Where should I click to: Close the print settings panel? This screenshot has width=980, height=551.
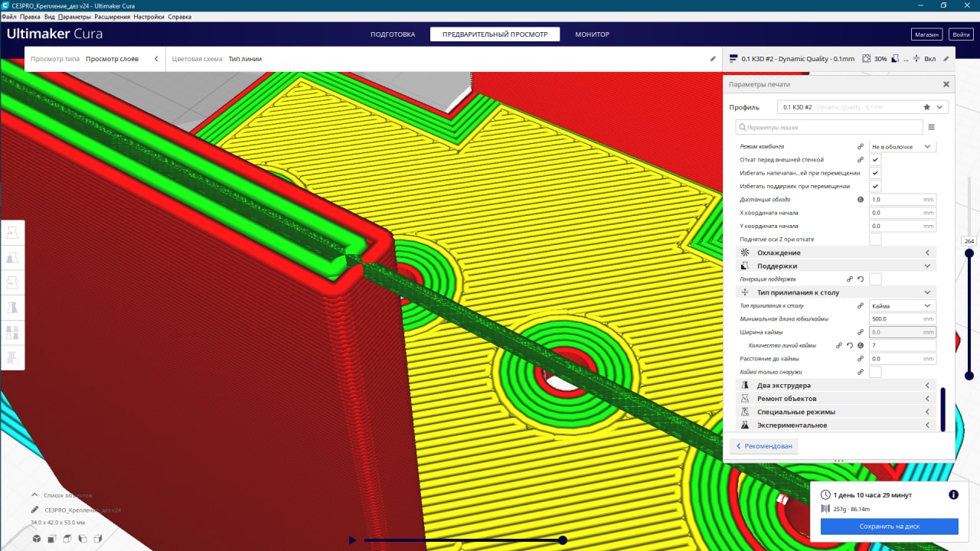tap(946, 84)
